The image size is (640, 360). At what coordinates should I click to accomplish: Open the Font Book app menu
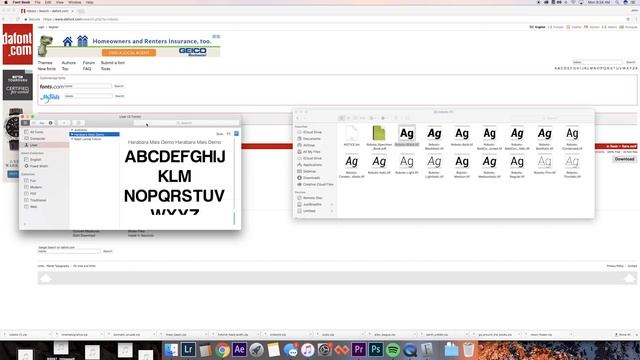[21, 2]
